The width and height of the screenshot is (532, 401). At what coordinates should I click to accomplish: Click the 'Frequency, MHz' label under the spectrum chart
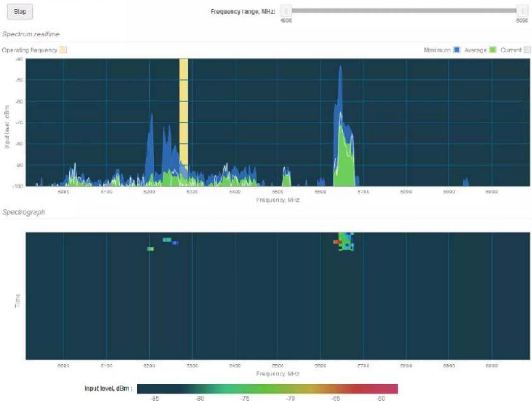(x=277, y=200)
